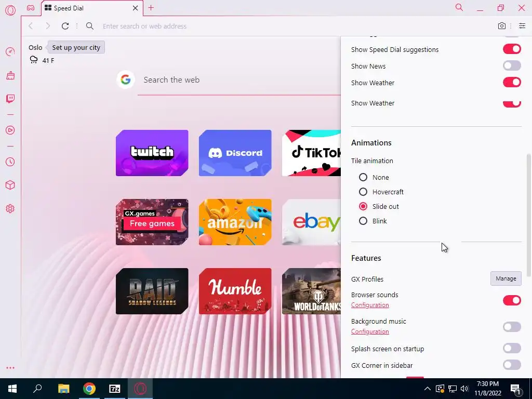This screenshot has height=399, width=532.
Task: Open Windows taskbar search
Action: pos(37,389)
